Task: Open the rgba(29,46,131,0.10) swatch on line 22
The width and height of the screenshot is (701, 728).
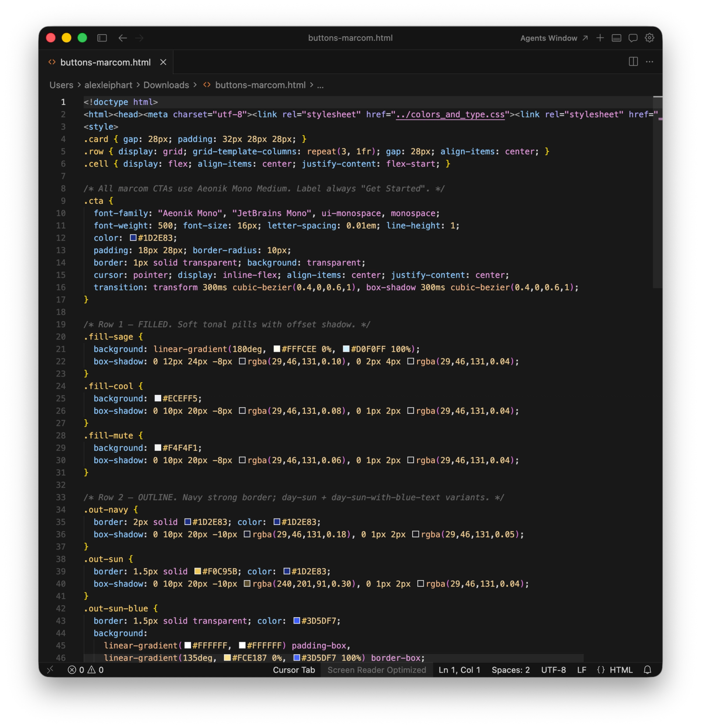Action: click(242, 362)
